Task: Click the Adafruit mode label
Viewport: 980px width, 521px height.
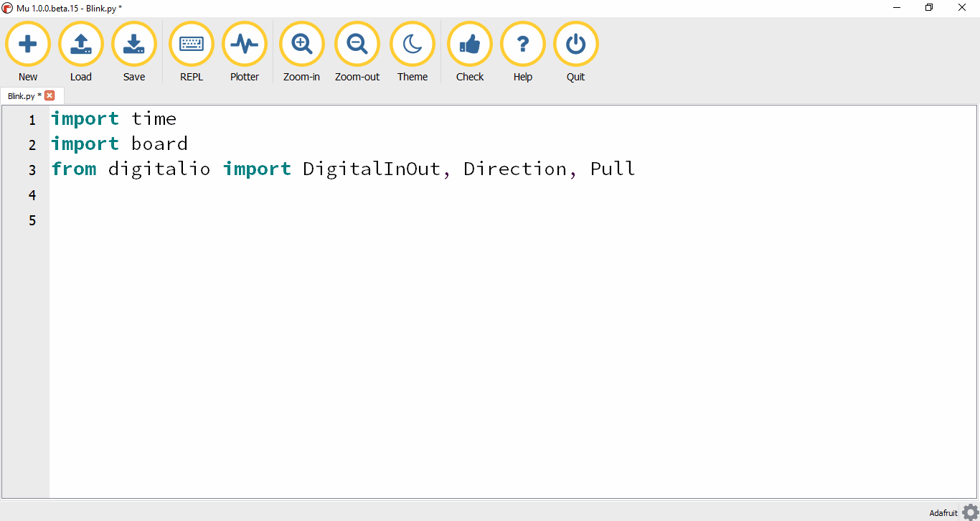Action: pos(943,512)
